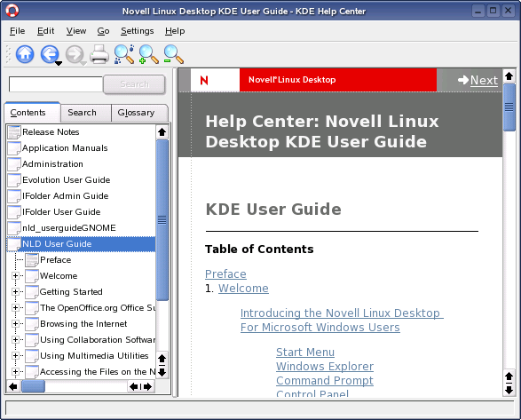Click the content pane vertical scrollbar handle

pos(509,107)
